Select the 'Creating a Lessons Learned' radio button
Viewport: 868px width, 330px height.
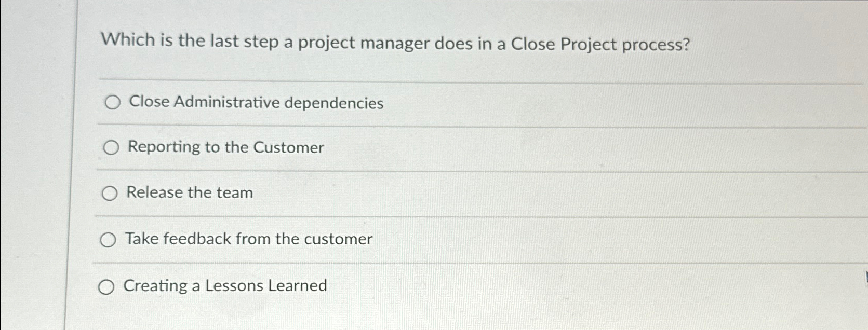[x=108, y=286]
